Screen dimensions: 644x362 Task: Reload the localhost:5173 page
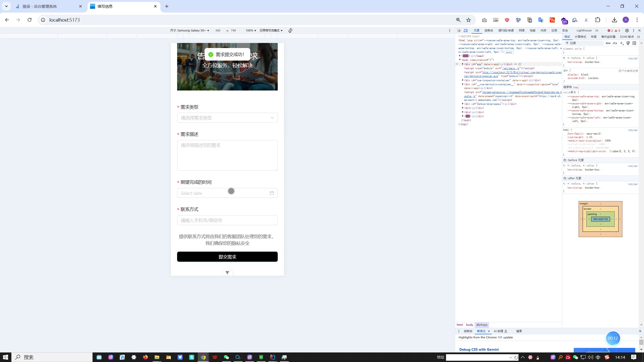29,20
